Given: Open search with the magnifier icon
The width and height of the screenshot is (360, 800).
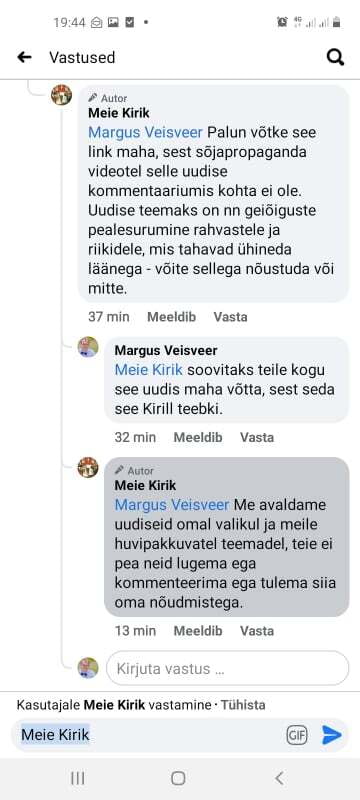Looking at the screenshot, I should (x=335, y=57).
